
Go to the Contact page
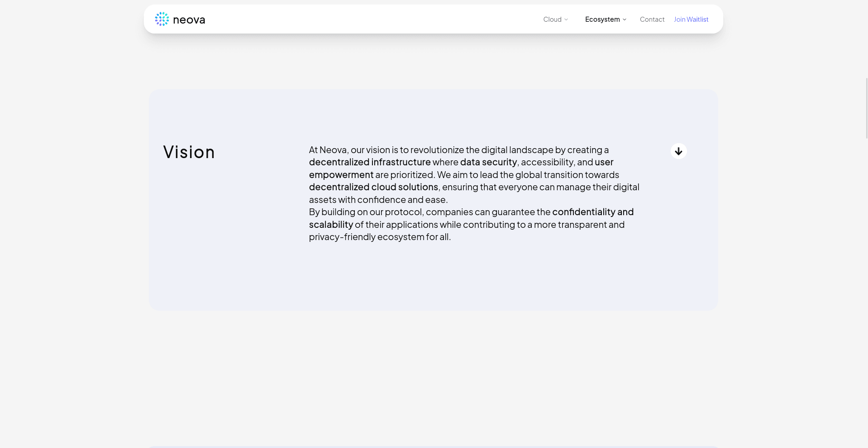click(x=652, y=19)
